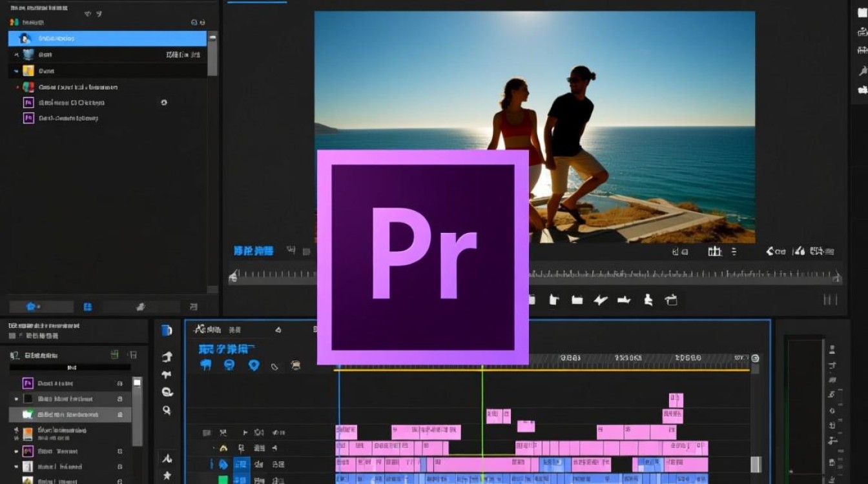Click the lightning-bolt icon below the Program monitor

[601, 299]
